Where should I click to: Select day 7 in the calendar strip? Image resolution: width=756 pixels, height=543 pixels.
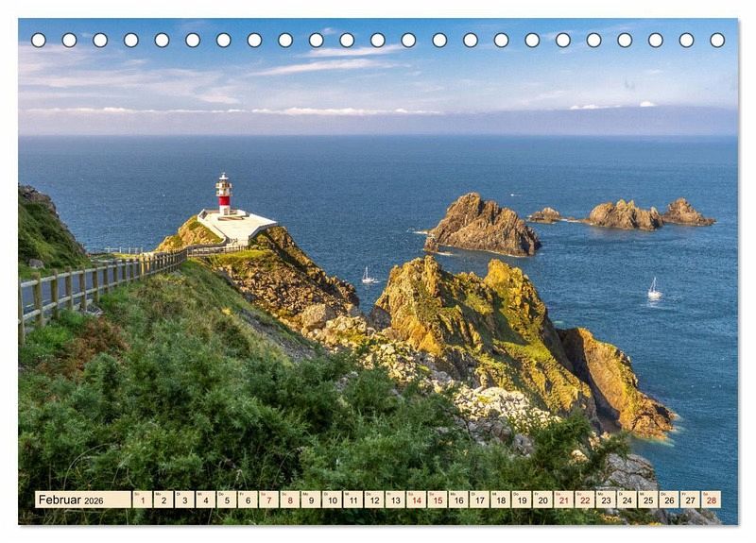[x=268, y=500]
